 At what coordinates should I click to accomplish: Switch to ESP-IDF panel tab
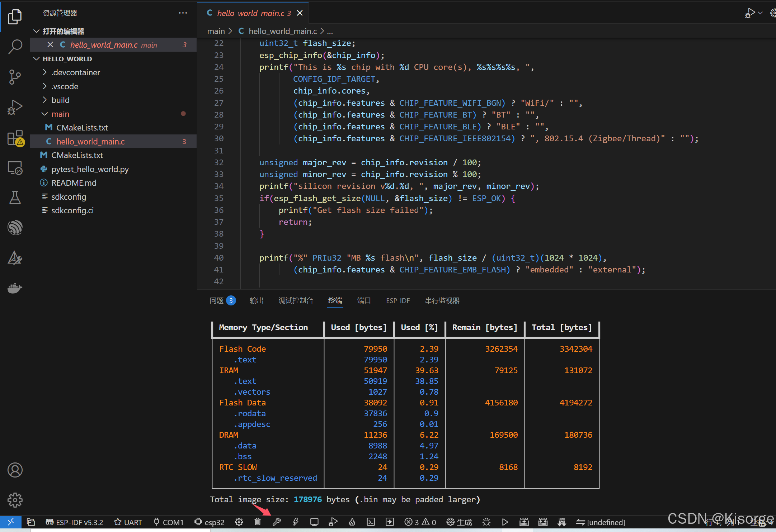point(398,300)
